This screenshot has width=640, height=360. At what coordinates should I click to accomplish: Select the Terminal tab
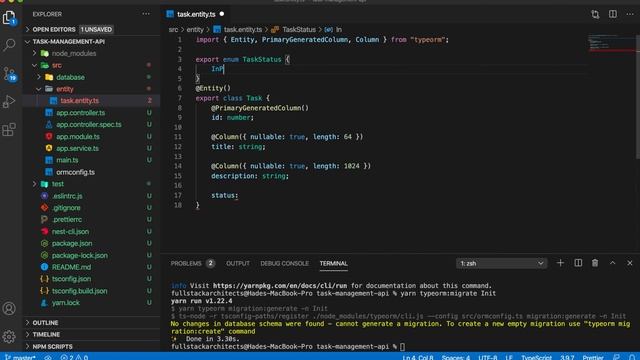click(333, 263)
